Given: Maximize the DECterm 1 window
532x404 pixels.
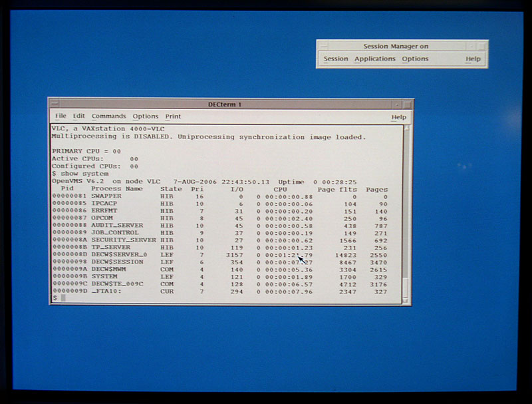Looking at the screenshot, I should coord(407,104).
